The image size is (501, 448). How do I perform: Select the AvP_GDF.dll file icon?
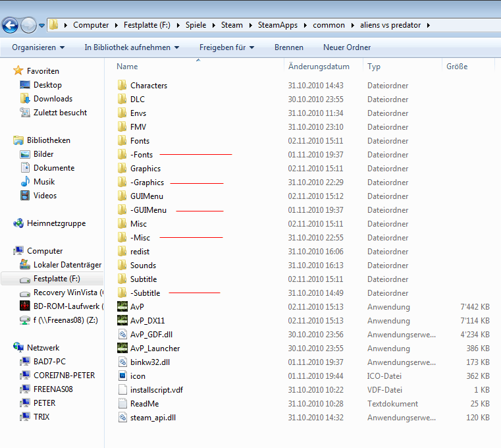(x=122, y=335)
